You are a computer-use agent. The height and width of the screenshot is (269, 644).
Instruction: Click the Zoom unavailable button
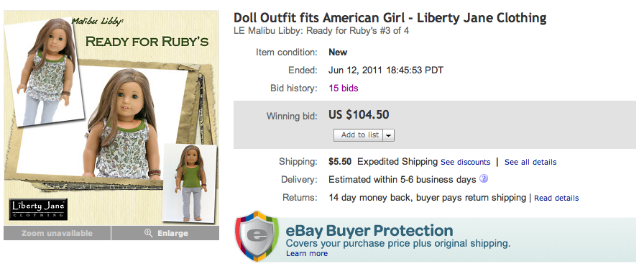(x=57, y=233)
